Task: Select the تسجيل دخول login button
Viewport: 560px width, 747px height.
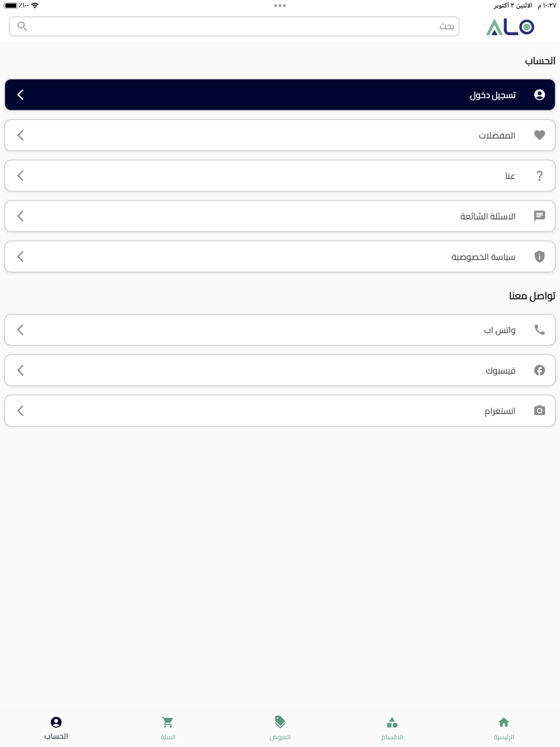Action: 280,95
